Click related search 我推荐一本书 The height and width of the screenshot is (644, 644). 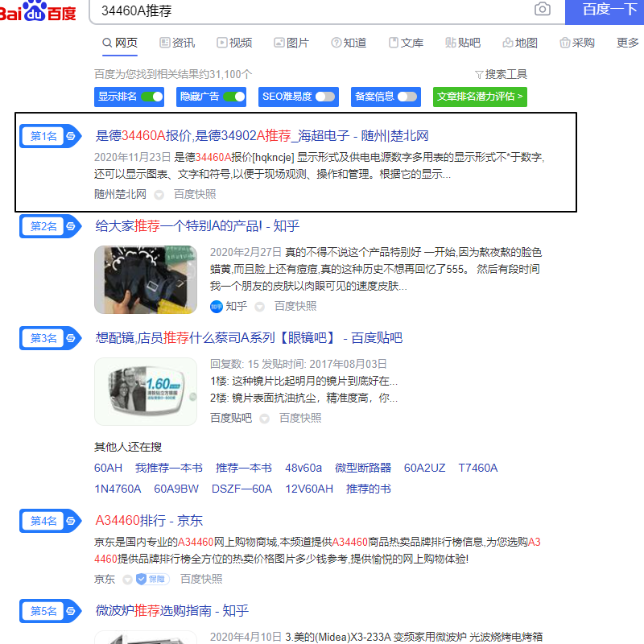169,469
